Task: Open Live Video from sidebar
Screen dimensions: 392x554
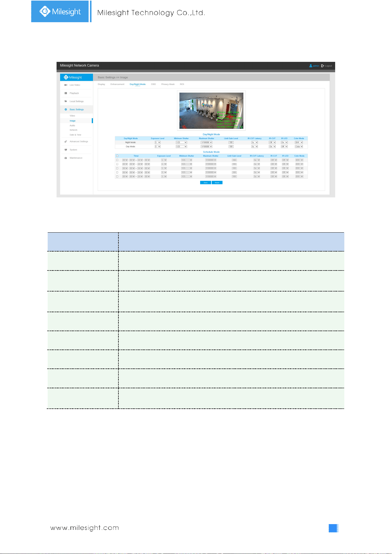Action: click(x=75, y=85)
